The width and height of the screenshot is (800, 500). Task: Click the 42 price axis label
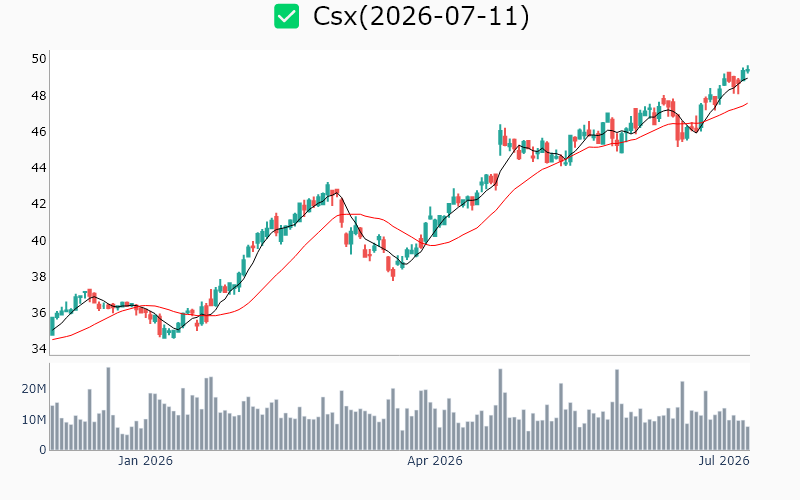pyautogui.click(x=39, y=204)
